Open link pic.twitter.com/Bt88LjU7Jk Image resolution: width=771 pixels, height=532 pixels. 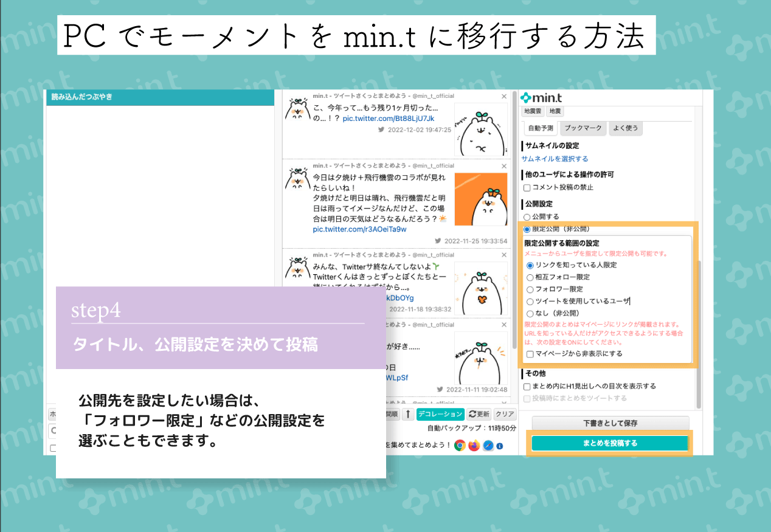(389, 118)
